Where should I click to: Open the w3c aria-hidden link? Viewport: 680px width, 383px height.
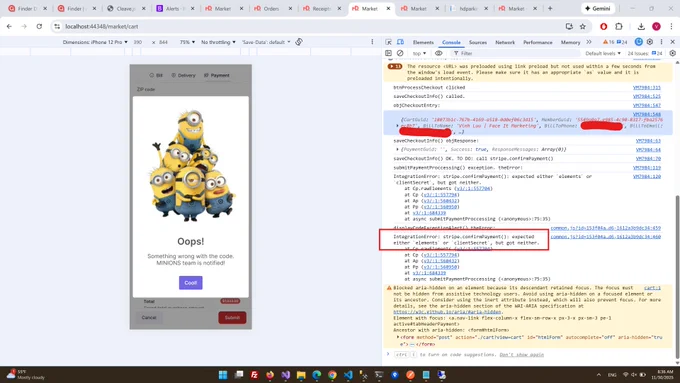447,312
